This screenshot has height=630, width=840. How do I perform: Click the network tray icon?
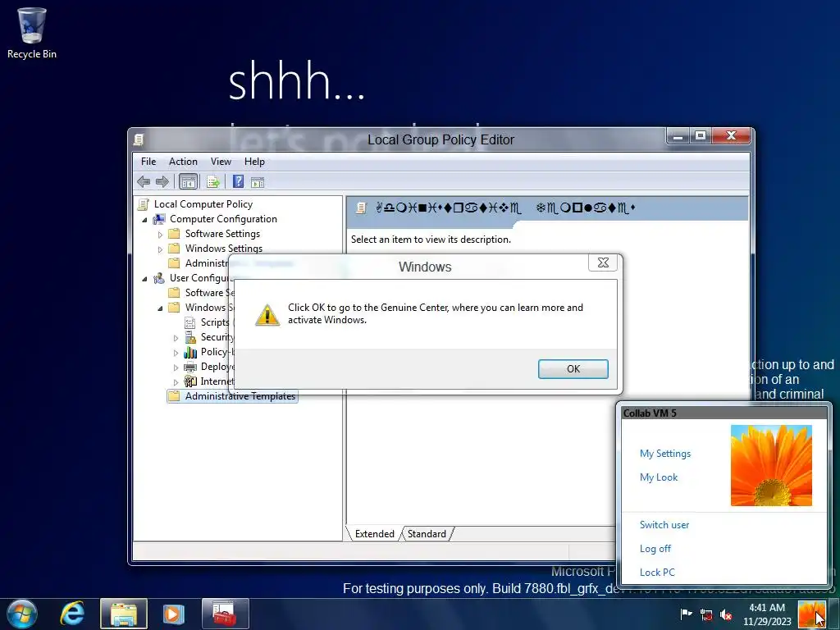coord(706,614)
